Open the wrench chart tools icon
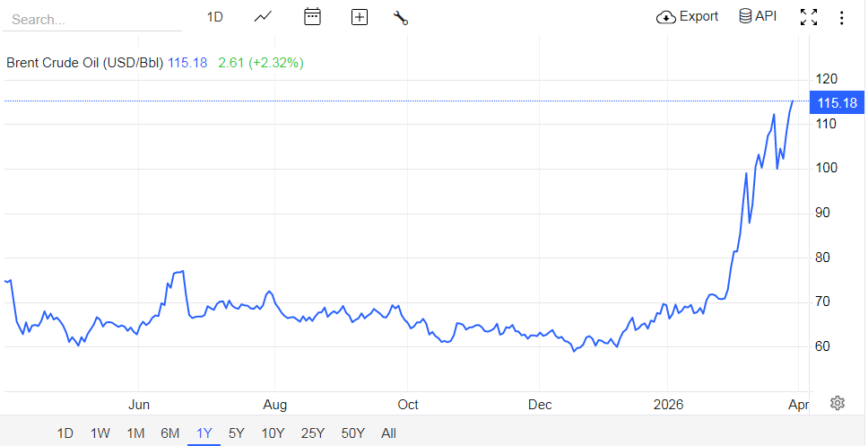The height and width of the screenshot is (446, 868). [x=401, y=17]
